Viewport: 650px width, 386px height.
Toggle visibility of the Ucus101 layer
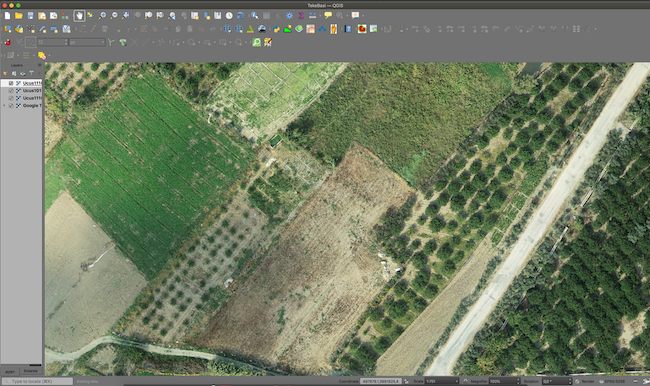11,91
